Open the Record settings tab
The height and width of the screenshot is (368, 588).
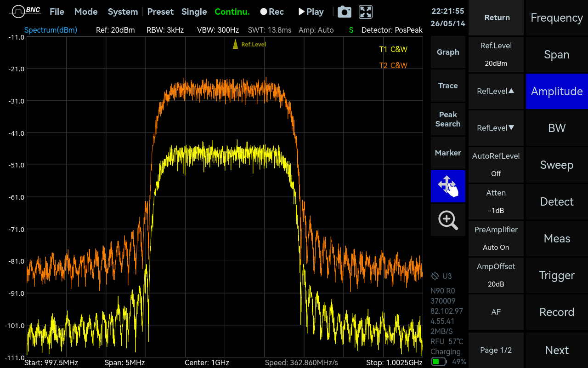pyautogui.click(x=557, y=312)
